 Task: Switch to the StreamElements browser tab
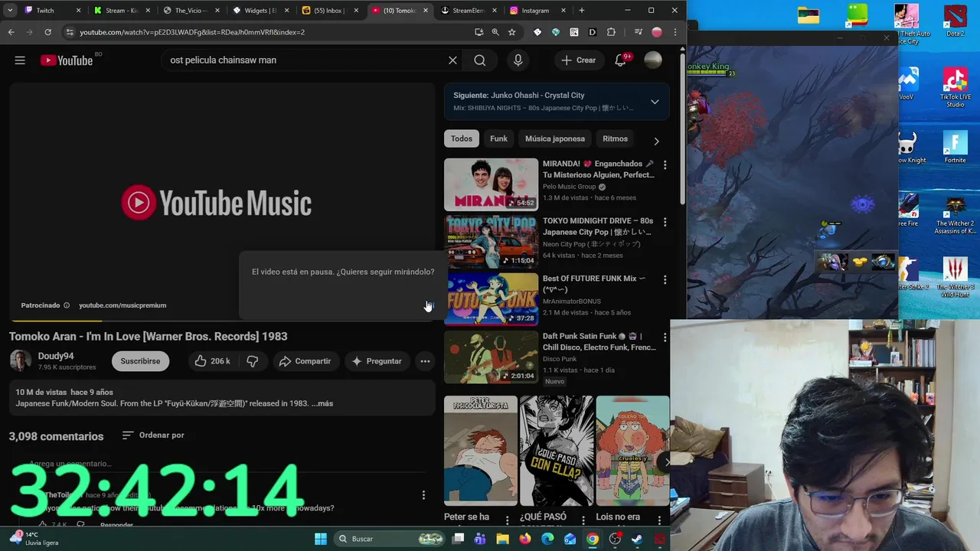pyautogui.click(x=469, y=11)
